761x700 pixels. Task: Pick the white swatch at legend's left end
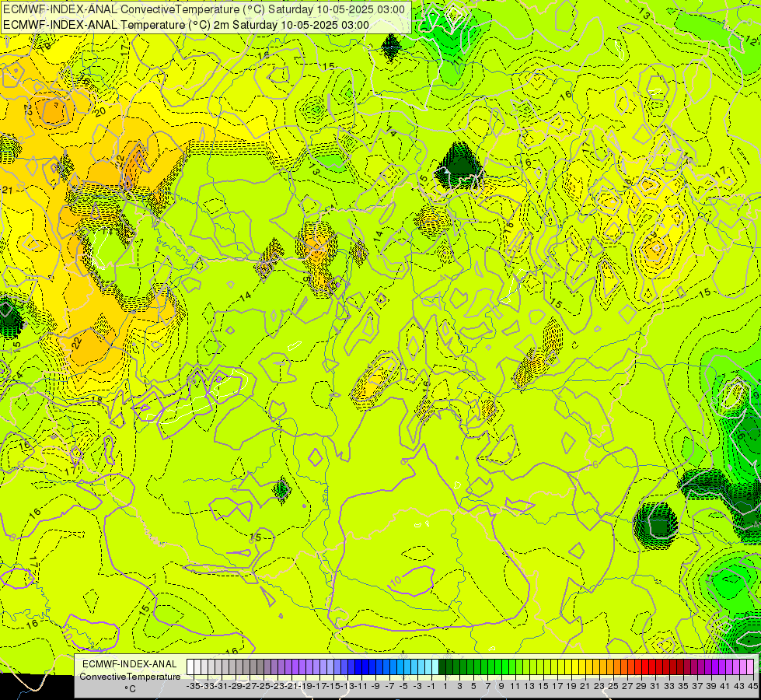(x=190, y=667)
